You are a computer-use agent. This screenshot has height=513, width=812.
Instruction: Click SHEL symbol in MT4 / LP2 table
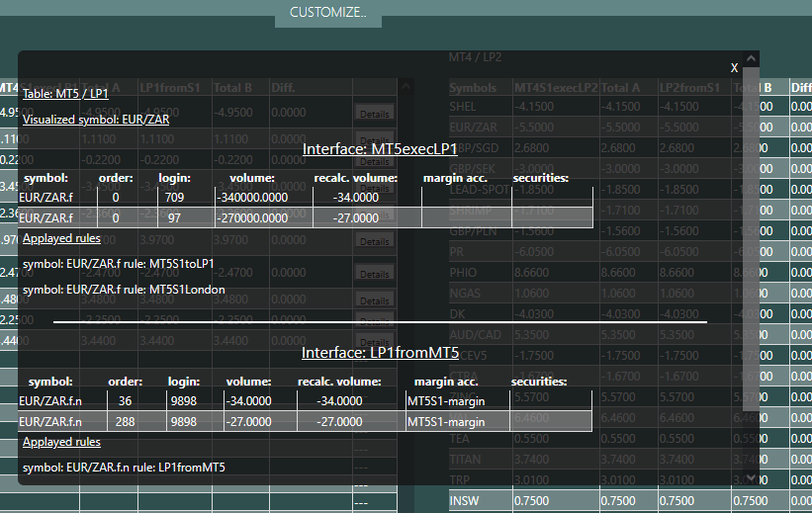click(462, 107)
